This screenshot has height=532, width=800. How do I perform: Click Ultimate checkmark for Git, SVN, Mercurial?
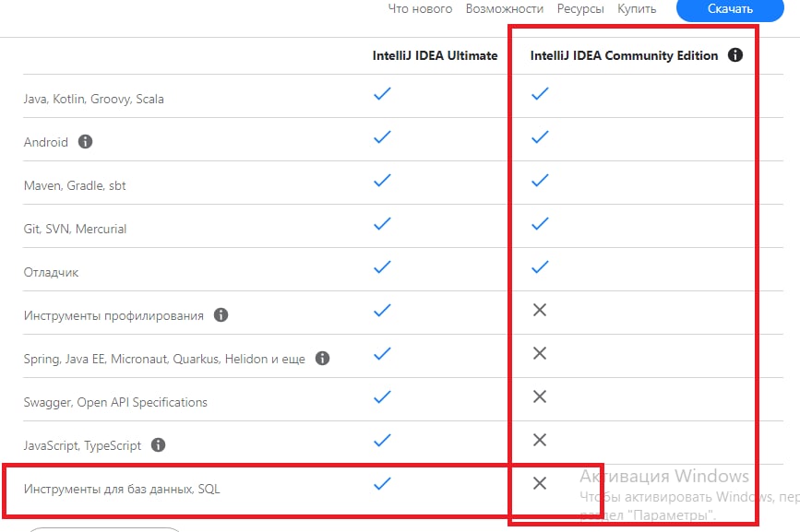click(382, 224)
